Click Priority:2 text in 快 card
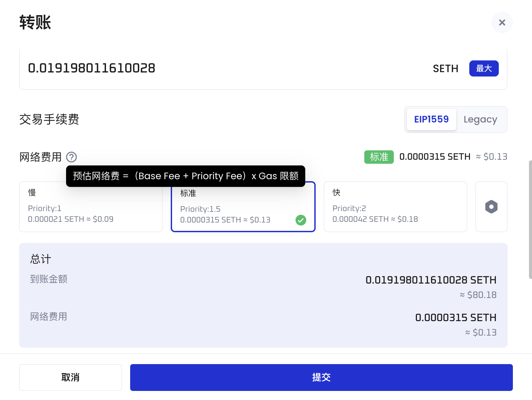 (349, 208)
